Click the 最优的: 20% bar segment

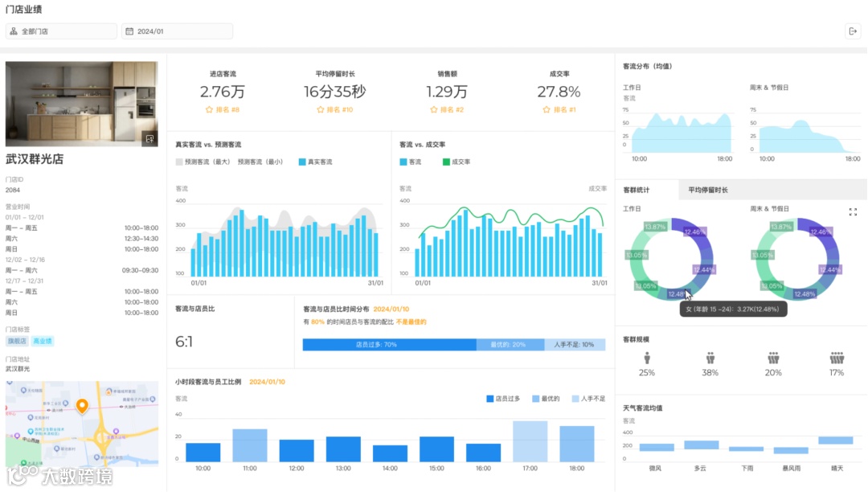pos(510,345)
